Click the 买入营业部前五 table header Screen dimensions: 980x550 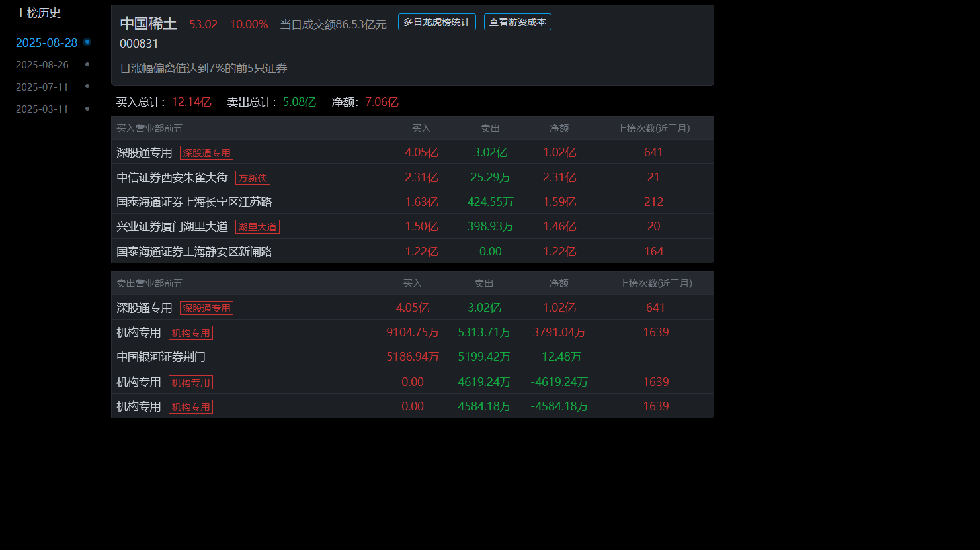tap(149, 128)
